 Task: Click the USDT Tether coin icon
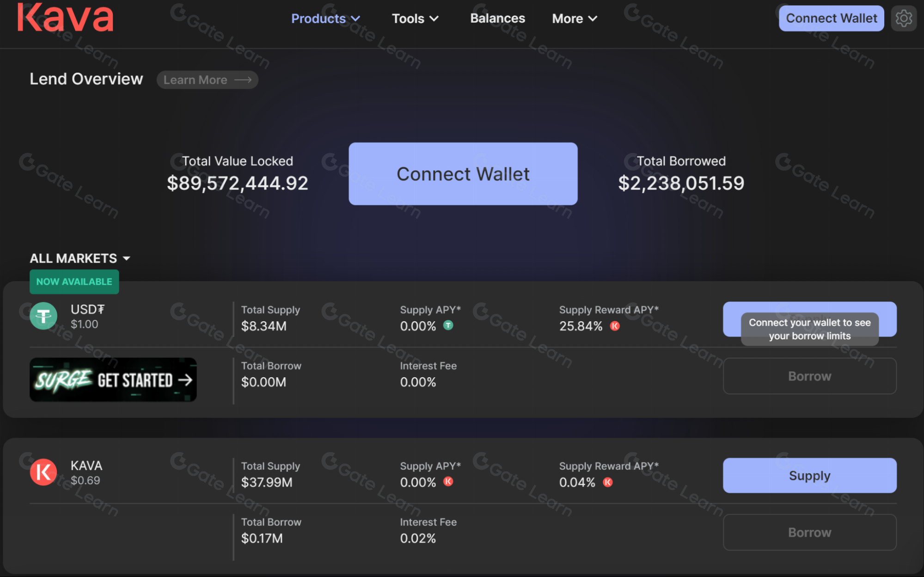(x=43, y=316)
